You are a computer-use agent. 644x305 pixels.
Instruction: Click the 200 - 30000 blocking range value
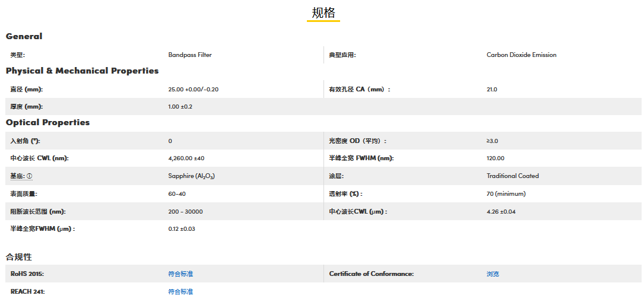[x=185, y=211]
